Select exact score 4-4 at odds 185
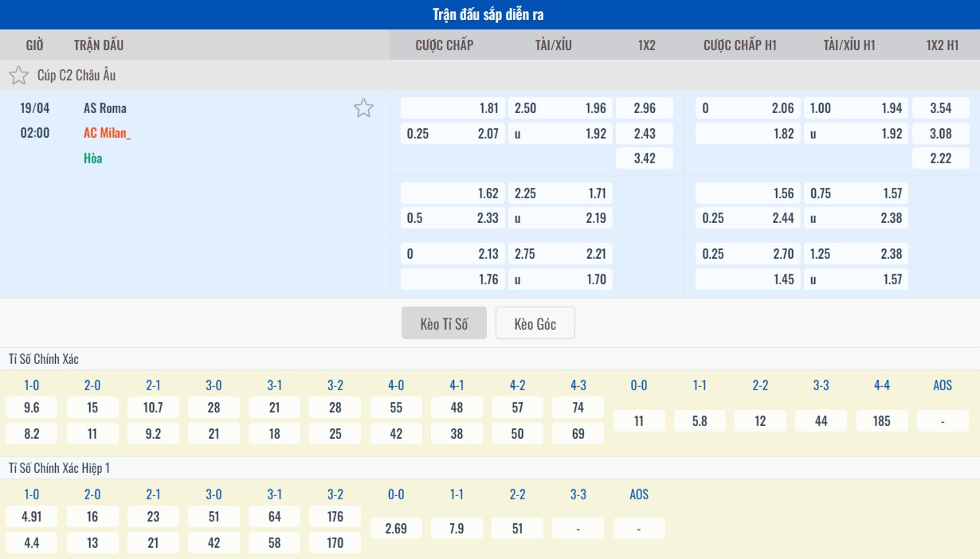The height and width of the screenshot is (559, 980). click(x=882, y=420)
